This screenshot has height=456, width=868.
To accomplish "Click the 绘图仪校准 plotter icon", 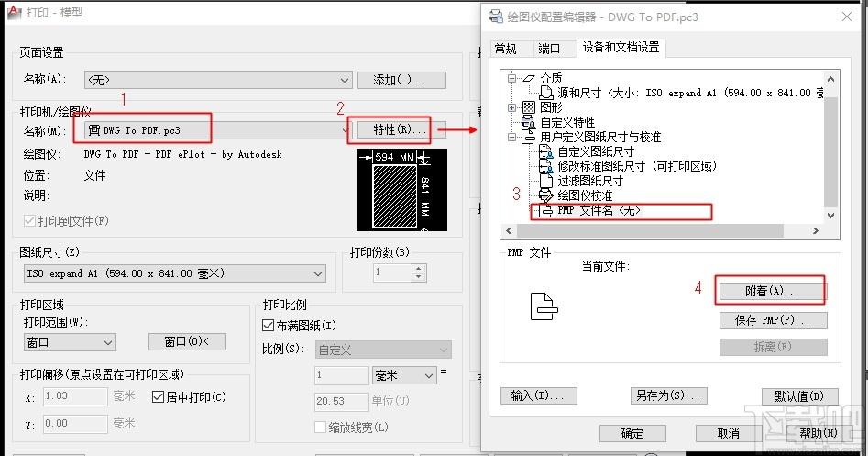I will click(546, 195).
